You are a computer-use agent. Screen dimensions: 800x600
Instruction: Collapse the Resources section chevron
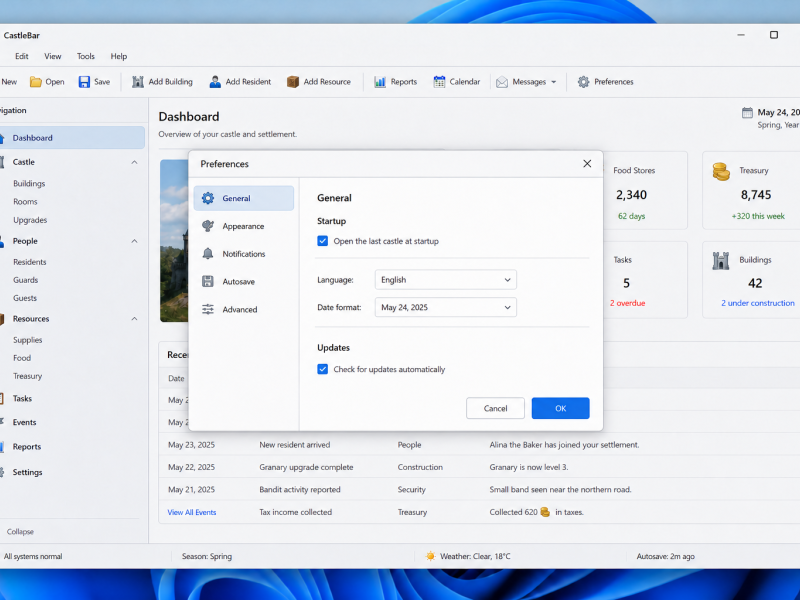[x=134, y=319]
